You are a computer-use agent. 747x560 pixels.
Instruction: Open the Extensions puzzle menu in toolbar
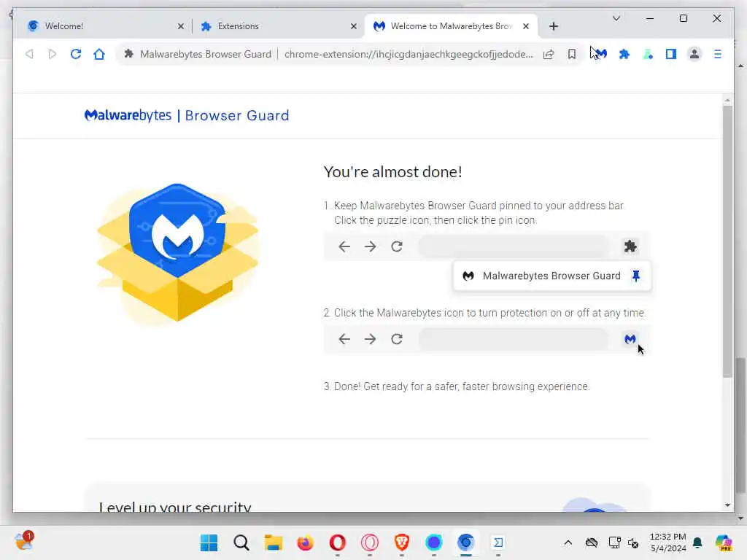tap(624, 54)
